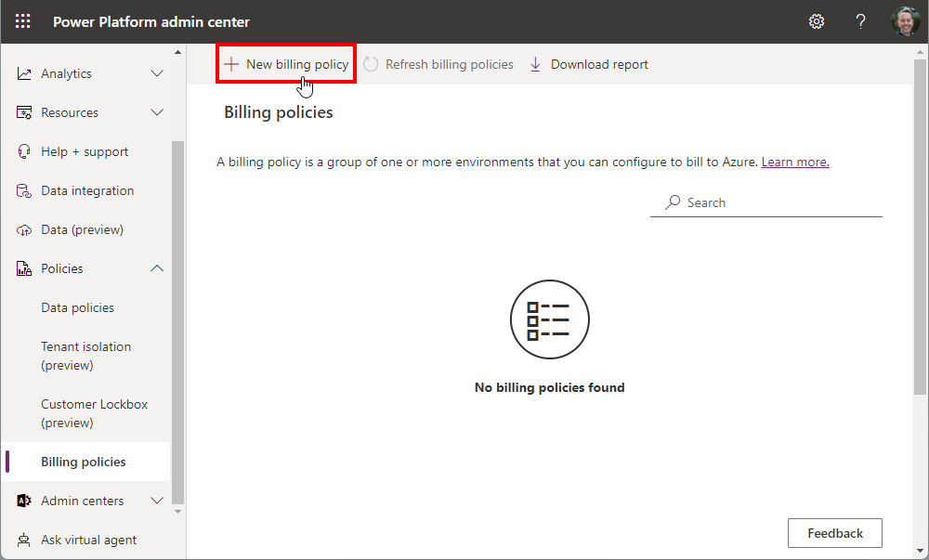Click the Help question mark icon
The image size is (929, 560).
pos(860,21)
